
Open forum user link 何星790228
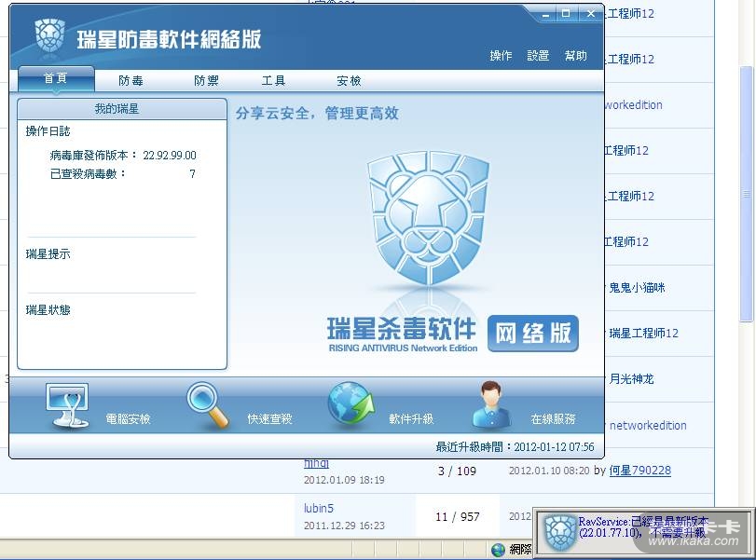pos(639,471)
